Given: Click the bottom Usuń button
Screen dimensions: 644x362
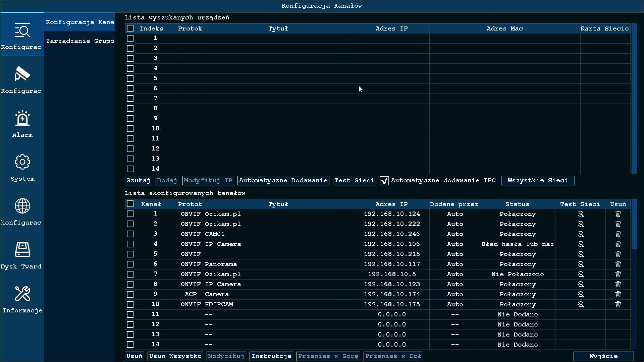Looking at the screenshot, I should pyautogui.click(x=135, y=356).
